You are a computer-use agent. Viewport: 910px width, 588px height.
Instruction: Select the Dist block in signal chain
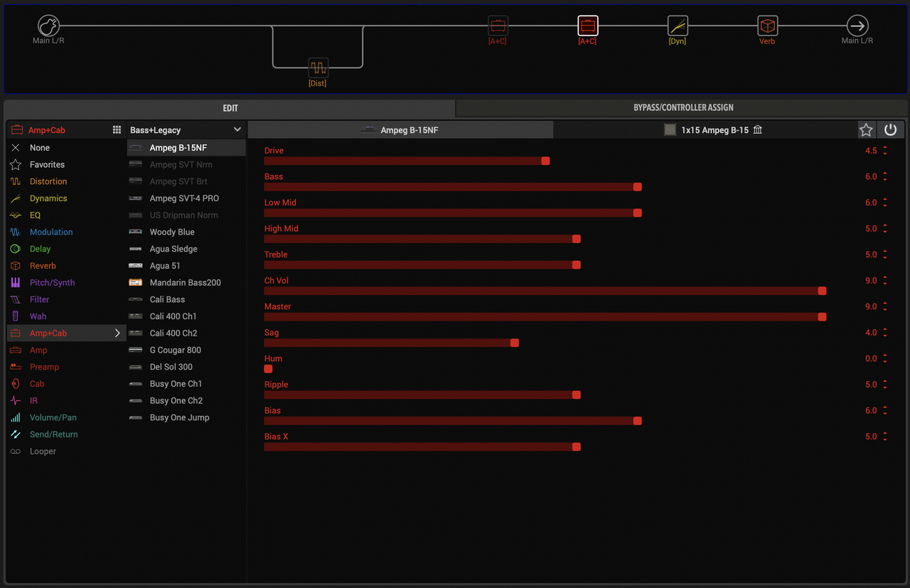(318, 68)
